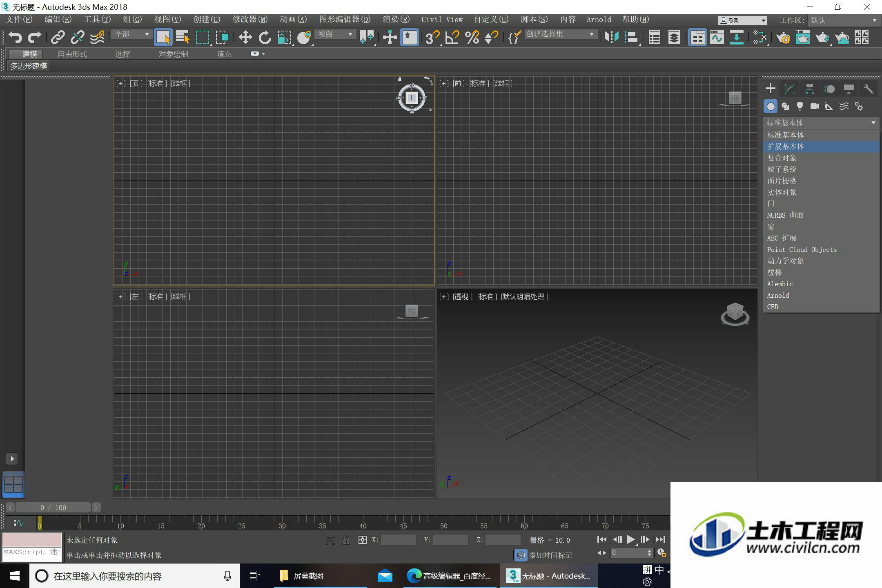Click the Play Animation button
Viewport: 882px width, 588px height.
(x=631, y=540)
